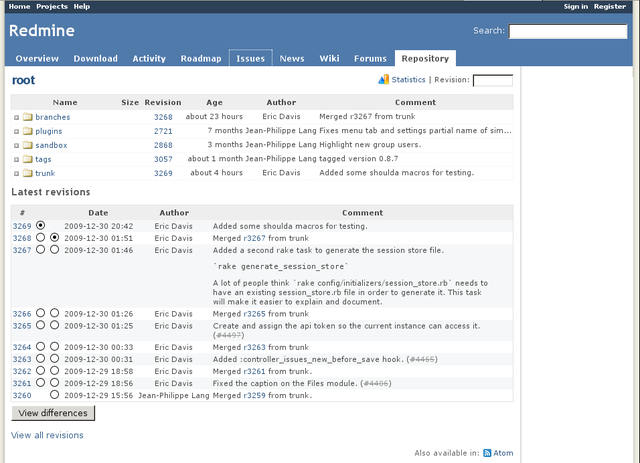Switch to the Wiki tab

tap(329, 58)
